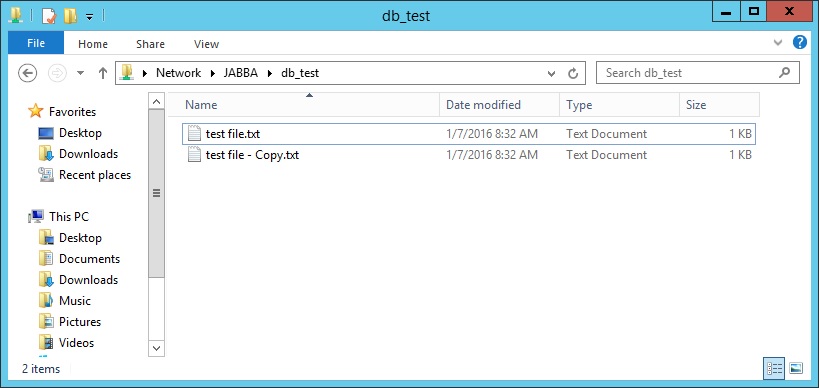
Task: Click the Pictures folder icon
Action: (x=46, y=321)
